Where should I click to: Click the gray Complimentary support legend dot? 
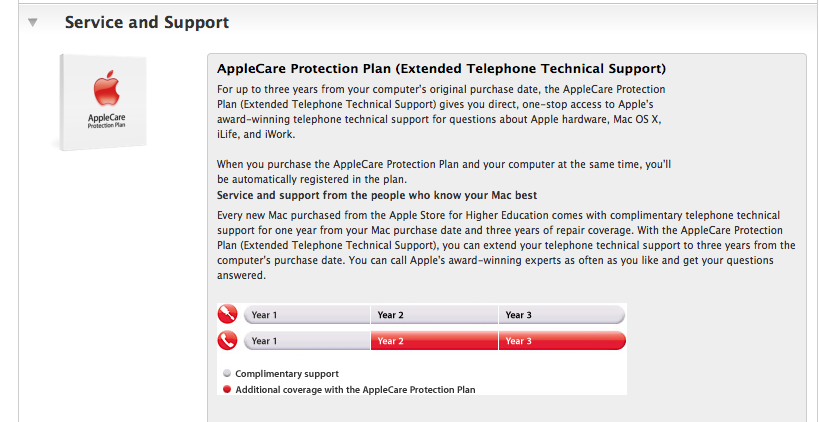point(227,374)
